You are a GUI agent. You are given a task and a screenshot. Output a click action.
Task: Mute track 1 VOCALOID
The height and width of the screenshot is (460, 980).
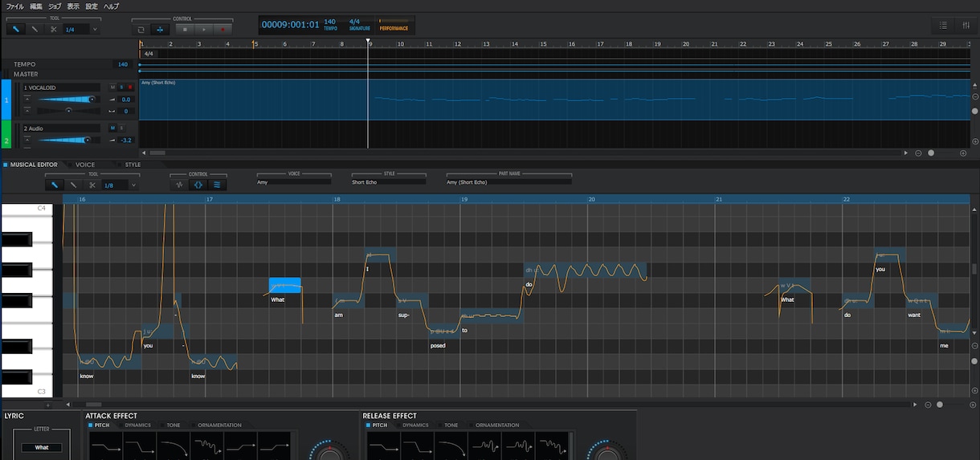point(113,87)
